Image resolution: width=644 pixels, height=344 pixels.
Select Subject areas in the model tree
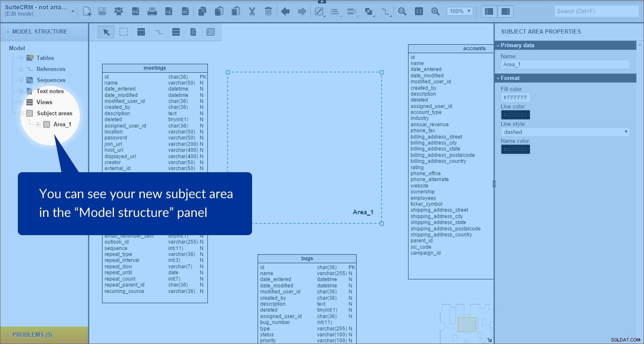coord(54,113)
